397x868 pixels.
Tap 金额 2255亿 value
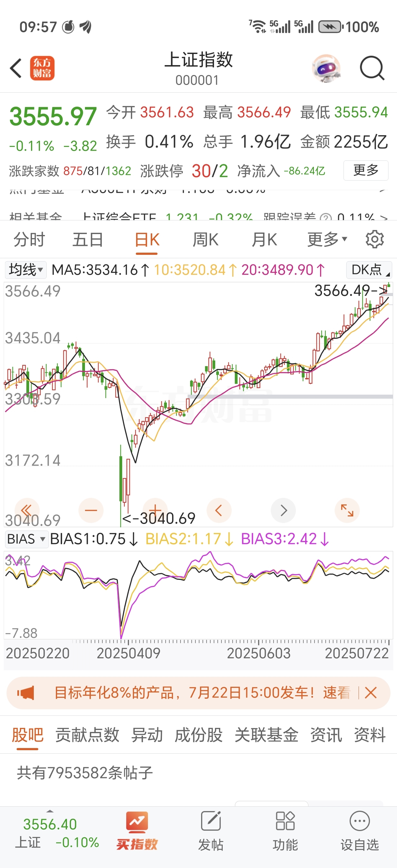pyautogui.click(x=361, y=142)
